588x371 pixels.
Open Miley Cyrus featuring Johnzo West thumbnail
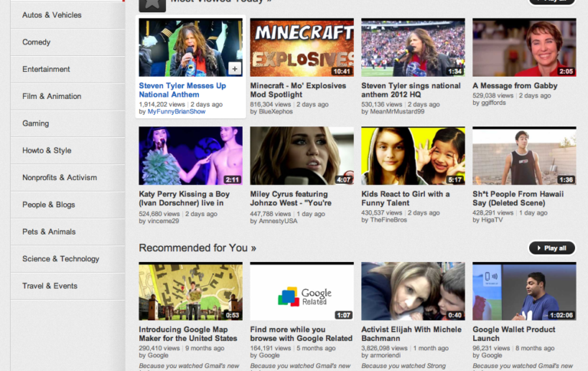[x=302, y=156]
